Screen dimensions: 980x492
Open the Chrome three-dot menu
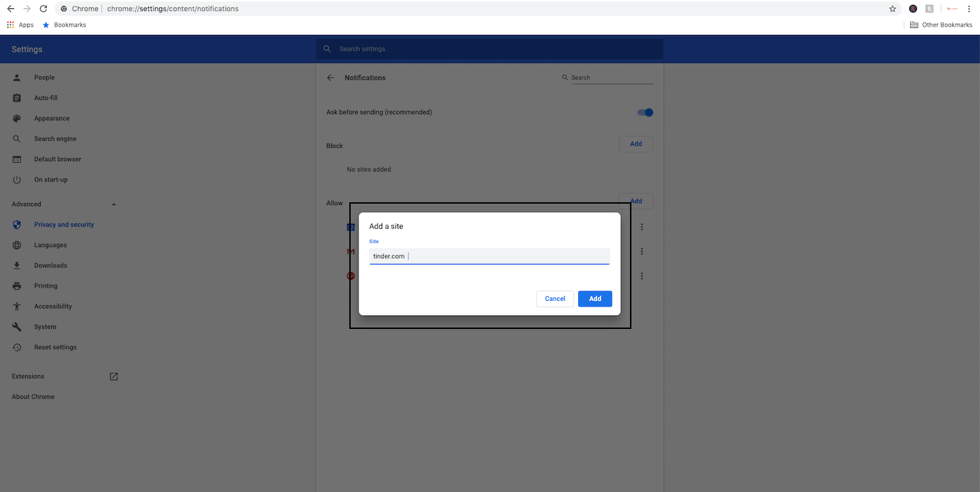tap(969, 9)
